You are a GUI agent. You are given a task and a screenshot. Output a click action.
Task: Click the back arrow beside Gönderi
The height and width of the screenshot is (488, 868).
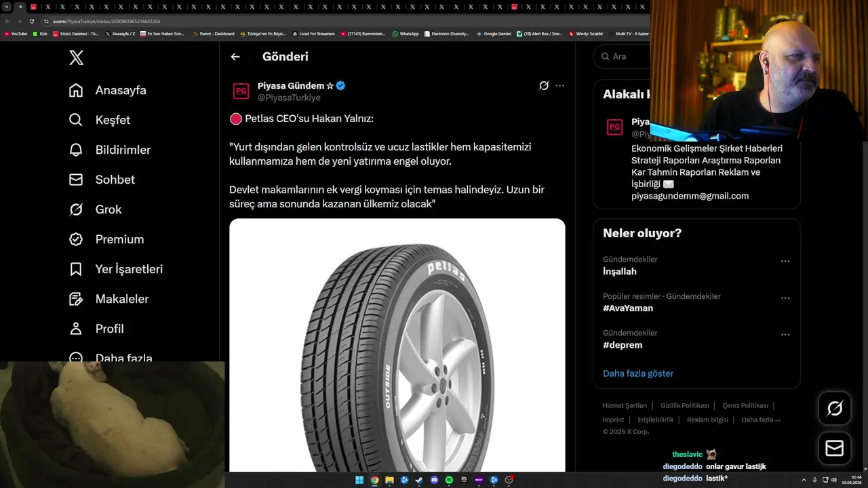click(235, 57)
